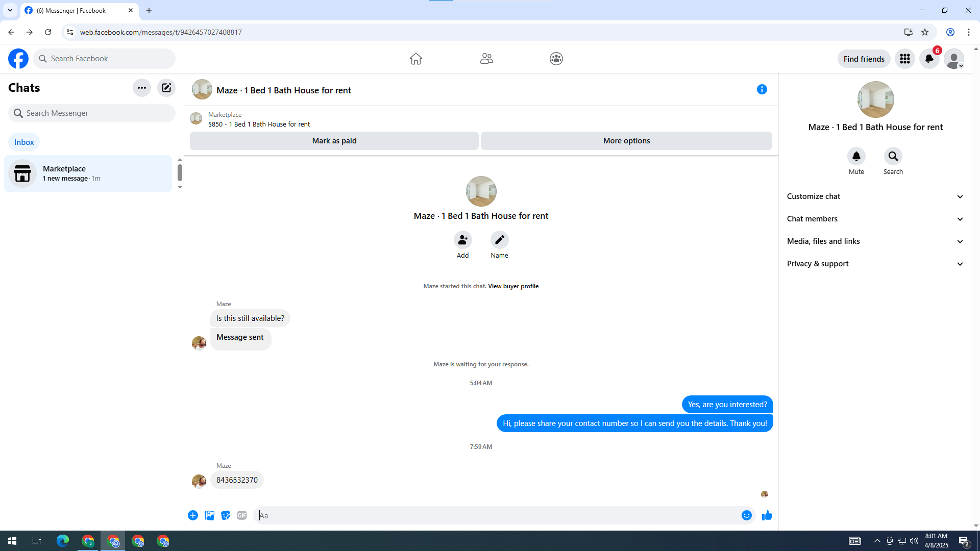This screenshot has width=980, height=551.
Task: Go to Facebook Home tab
Action: 415,59
